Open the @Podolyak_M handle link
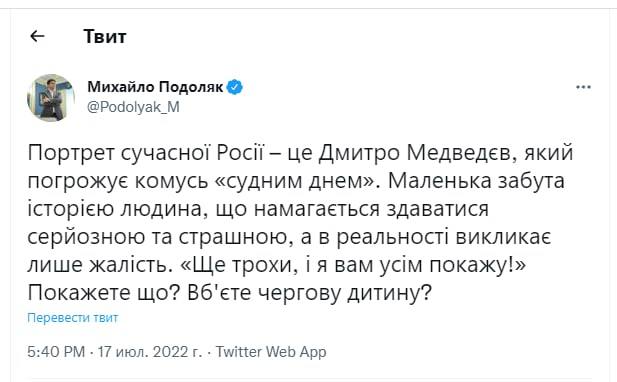 (133, 107)
